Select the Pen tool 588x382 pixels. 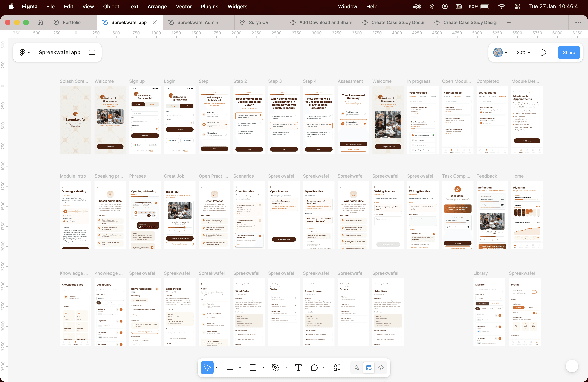[275, 368]
